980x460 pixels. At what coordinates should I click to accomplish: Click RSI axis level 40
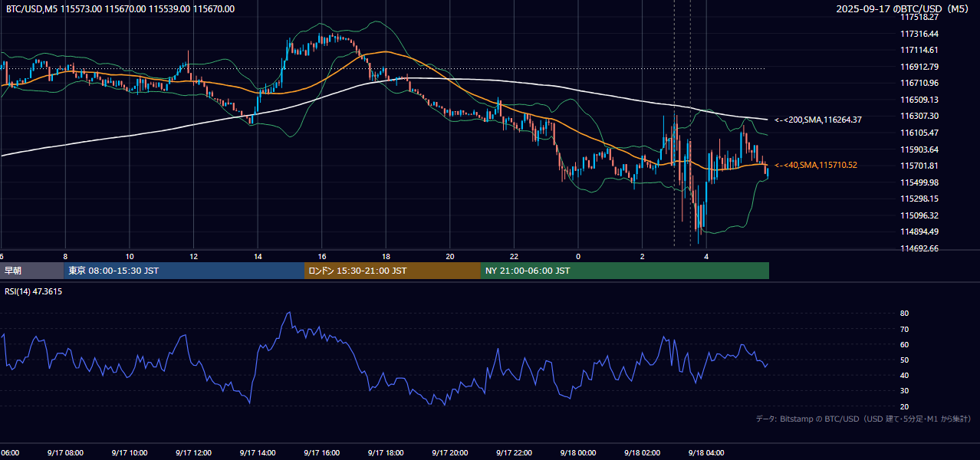(904, 375)
